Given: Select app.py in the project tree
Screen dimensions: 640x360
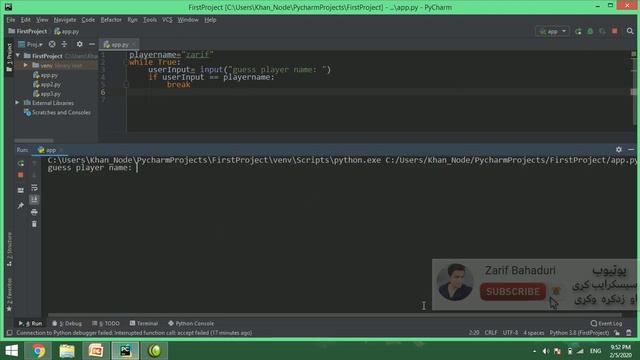Looking at the screenshot, I should tap(45, 75).
